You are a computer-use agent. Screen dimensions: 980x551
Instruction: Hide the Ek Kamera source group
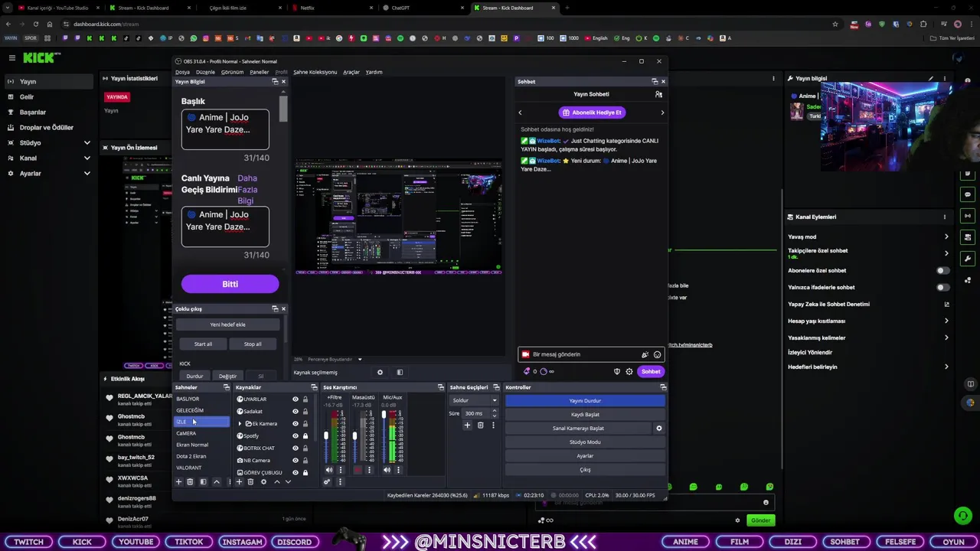295,424
